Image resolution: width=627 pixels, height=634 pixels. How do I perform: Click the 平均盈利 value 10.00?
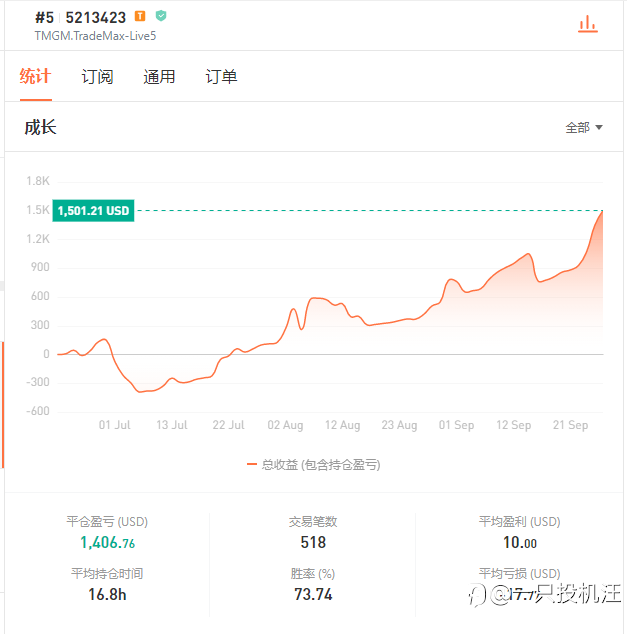click(519, 543)
